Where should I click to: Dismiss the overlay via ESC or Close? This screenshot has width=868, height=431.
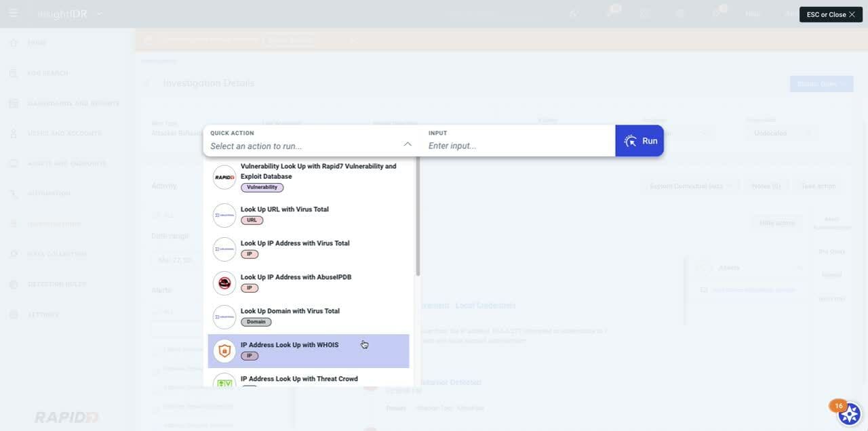pos(831,14)
